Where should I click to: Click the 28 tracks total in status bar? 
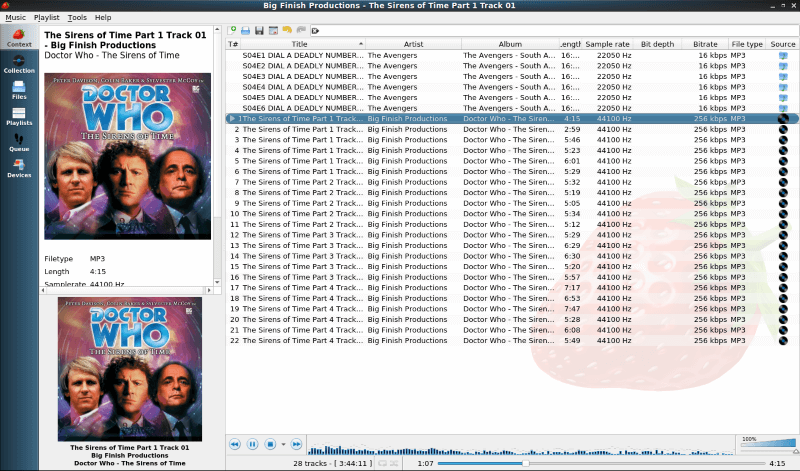pyautogui.click(x=333, y=463)
